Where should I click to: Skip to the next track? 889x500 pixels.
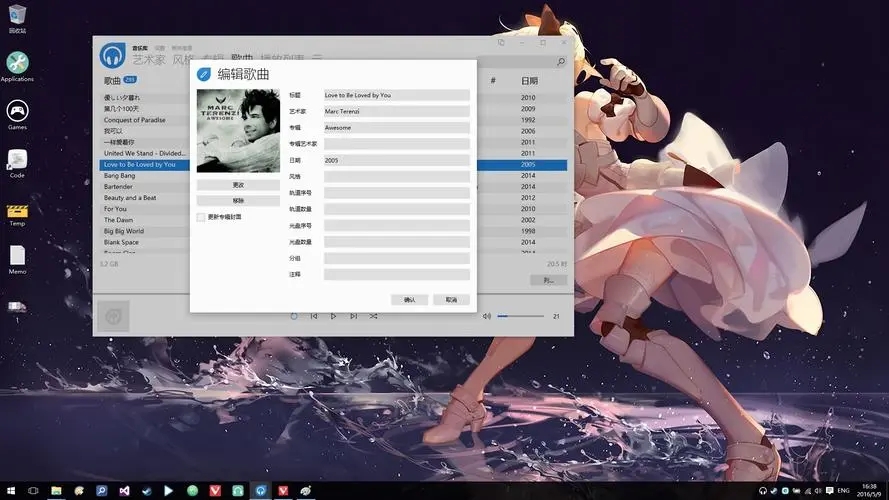(x=353, y=316)
